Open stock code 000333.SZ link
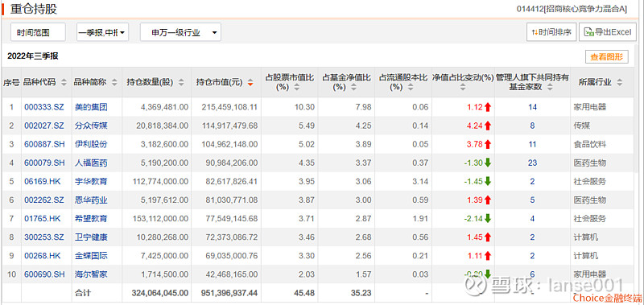The width and height of the screenshot is (644, 305). 44,107
